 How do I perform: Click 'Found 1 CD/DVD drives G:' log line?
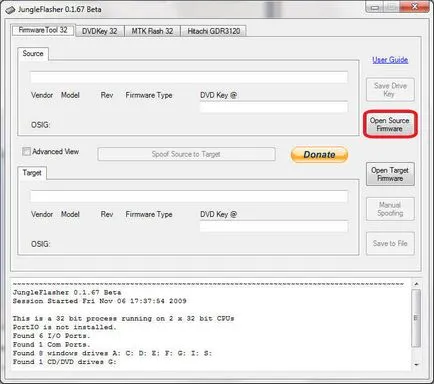click(x=64, y=362)
